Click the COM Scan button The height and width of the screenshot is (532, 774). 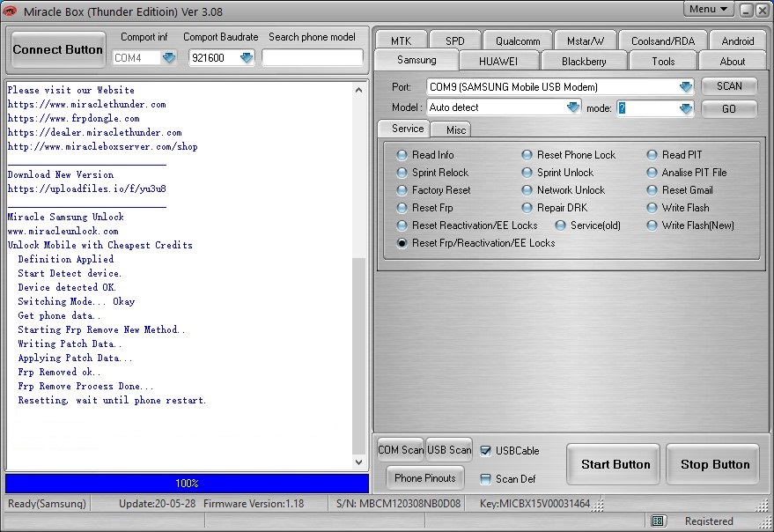click(x=401, y=449)
